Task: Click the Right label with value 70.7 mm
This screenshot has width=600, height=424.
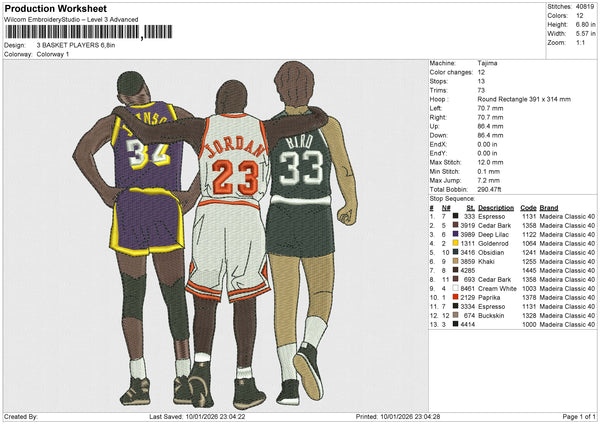Action: 437,117
